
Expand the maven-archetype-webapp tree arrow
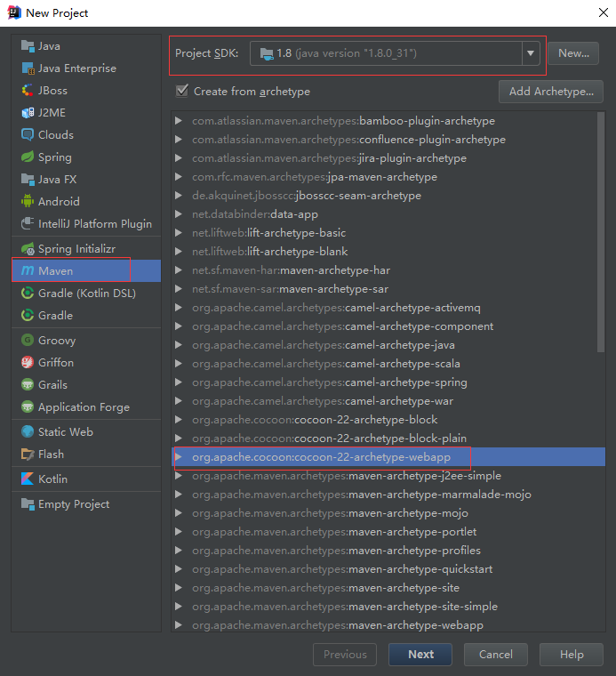click(179, 625)
